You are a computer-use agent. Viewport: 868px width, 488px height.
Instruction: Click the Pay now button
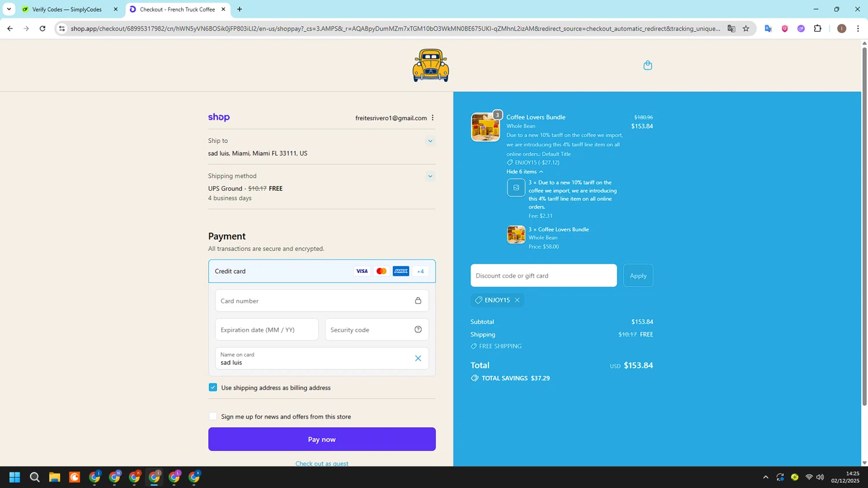point(322,439)
